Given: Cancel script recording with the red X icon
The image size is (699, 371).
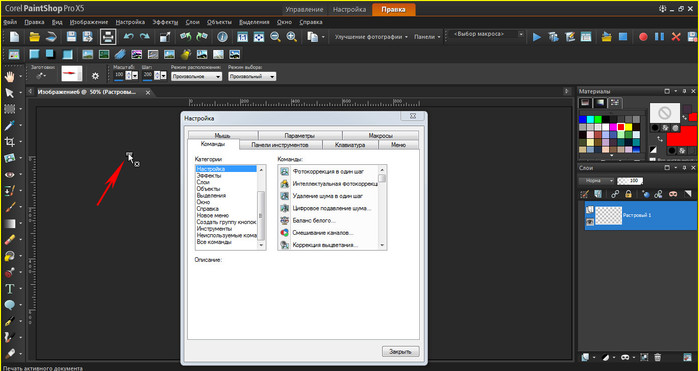Looking at the screenshot, I should click(676, 37).
